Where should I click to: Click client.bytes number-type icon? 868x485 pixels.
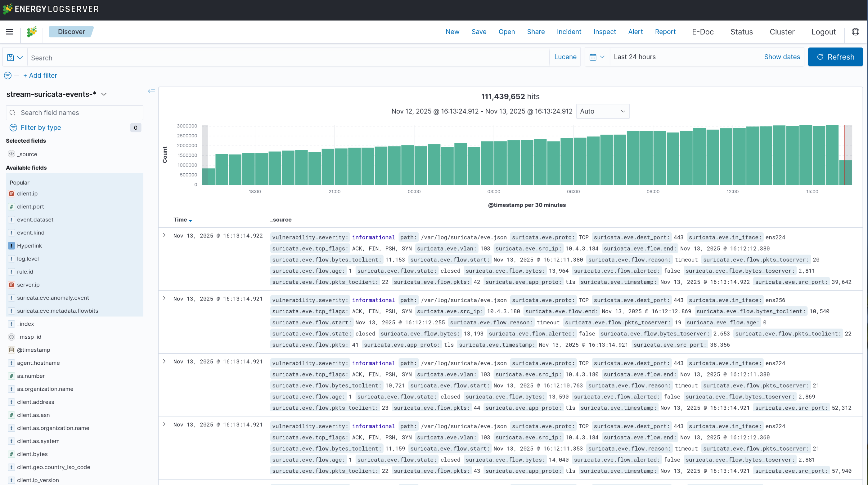point(11,454)
